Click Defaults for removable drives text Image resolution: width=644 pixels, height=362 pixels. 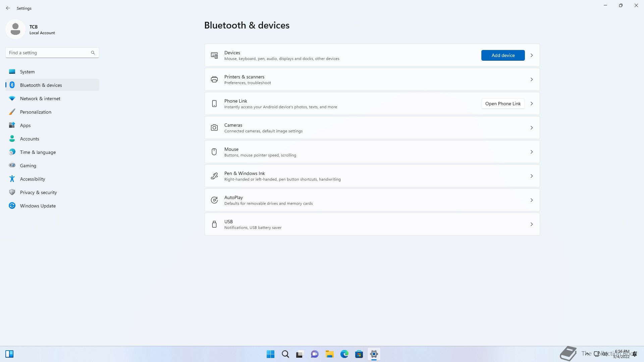click(268, 203)
